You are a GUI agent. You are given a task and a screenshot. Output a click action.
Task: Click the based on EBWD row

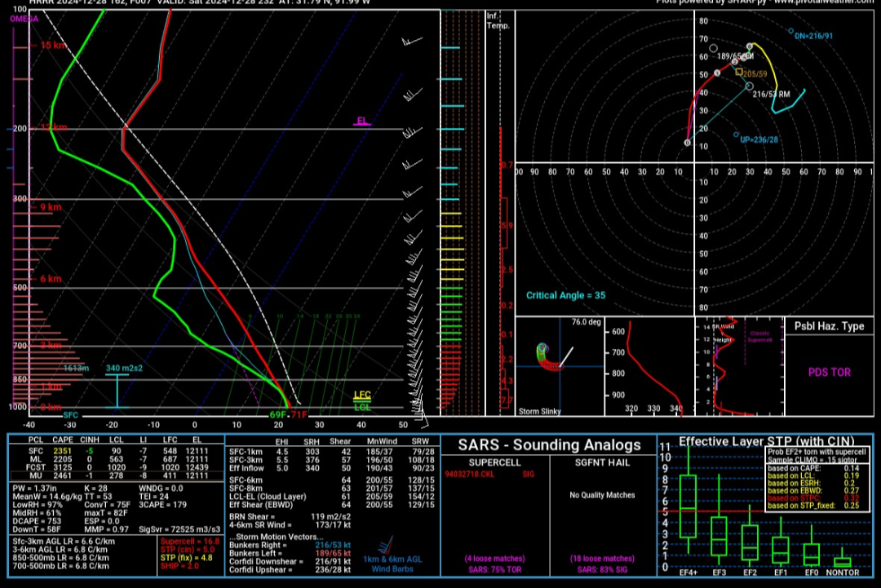[x=813, y=490]
